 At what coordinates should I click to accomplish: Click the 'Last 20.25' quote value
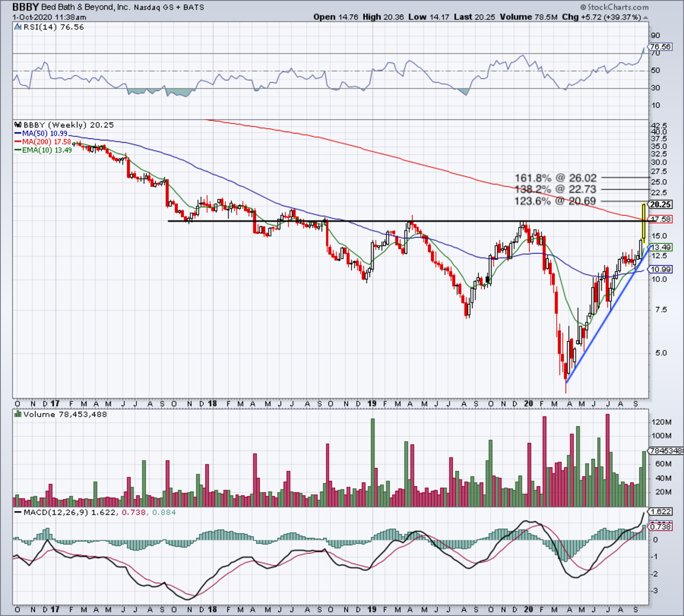475,17
